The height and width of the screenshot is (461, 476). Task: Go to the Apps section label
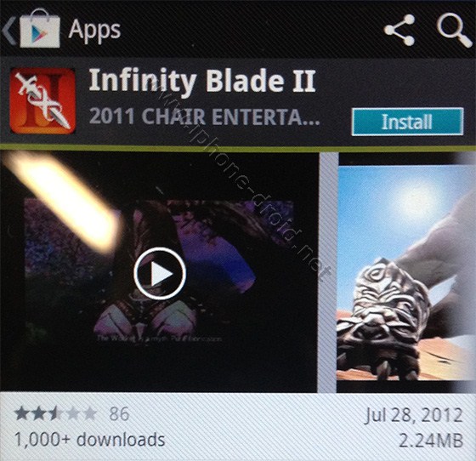94,31
